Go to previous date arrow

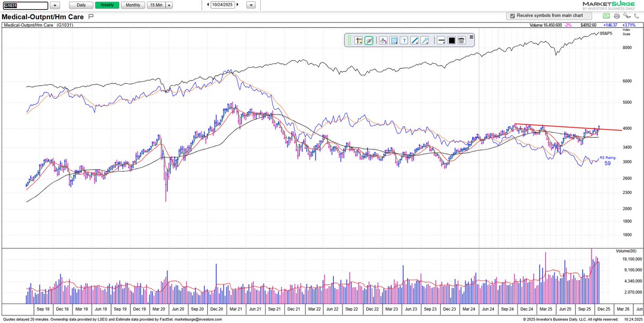tap(208, 5)
